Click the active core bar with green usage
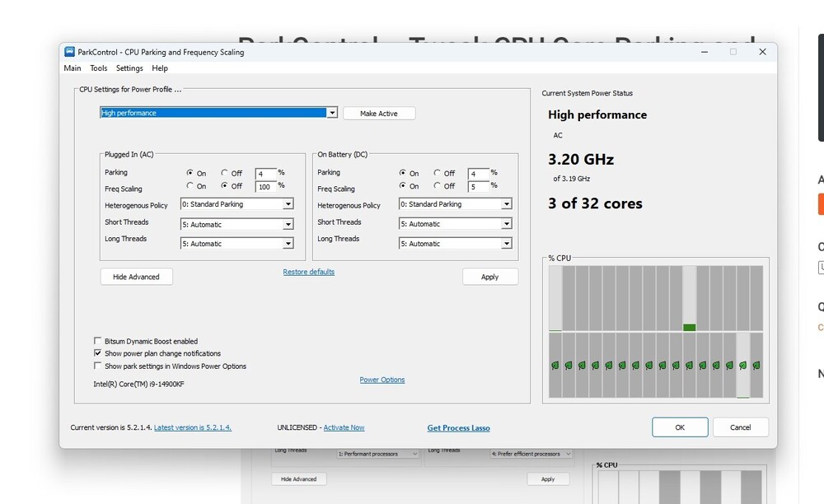The width and height of the screenshot is (824, 504). (690, 298)
